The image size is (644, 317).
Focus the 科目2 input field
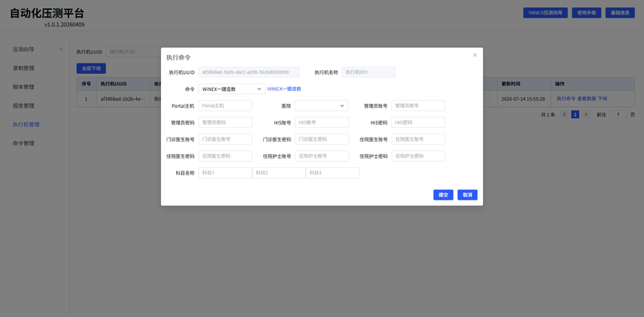[x=279, y=173]
